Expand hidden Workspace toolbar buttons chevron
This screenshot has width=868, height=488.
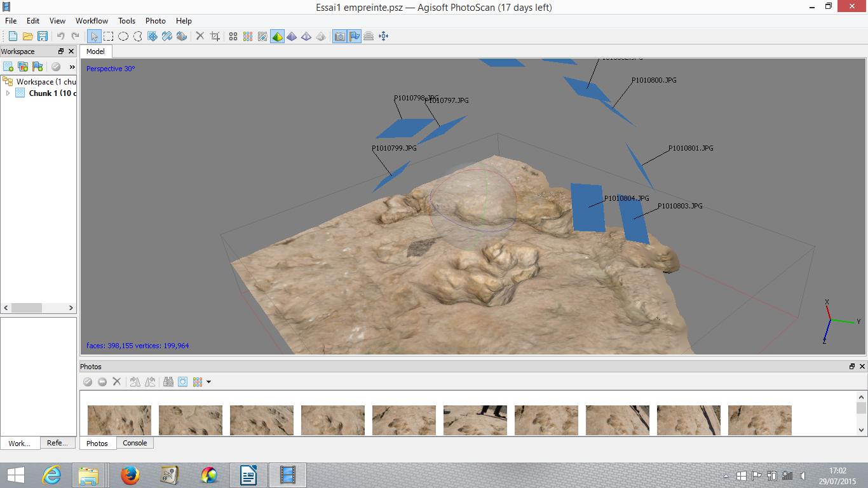[x=72, y=67]
